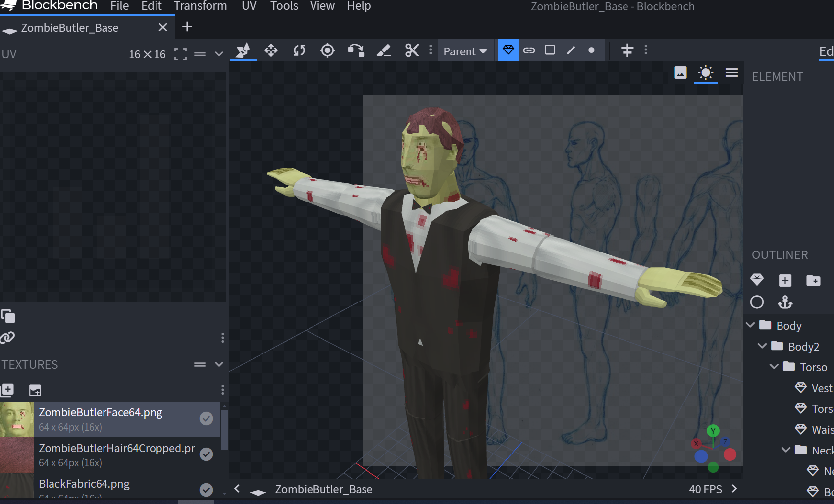Toggle vertex selection mode dot icon

591,50
